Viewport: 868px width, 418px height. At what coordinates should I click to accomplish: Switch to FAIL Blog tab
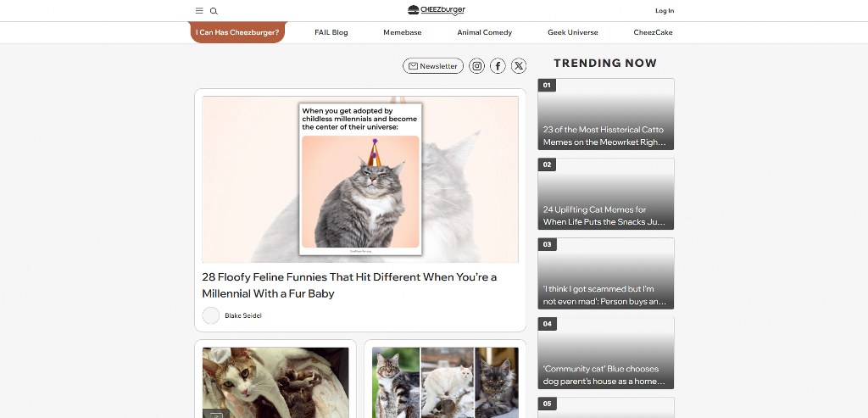tap(331, 32)
